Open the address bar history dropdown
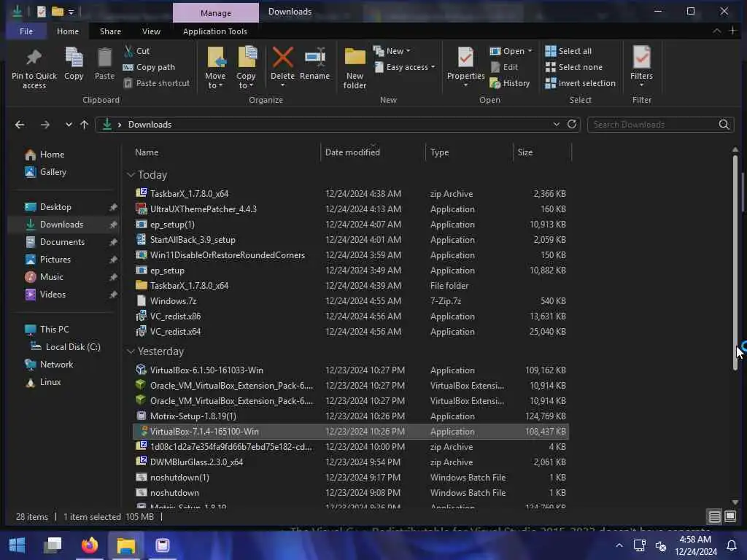This screenshot has width=747, height=560. pos(556,124)
